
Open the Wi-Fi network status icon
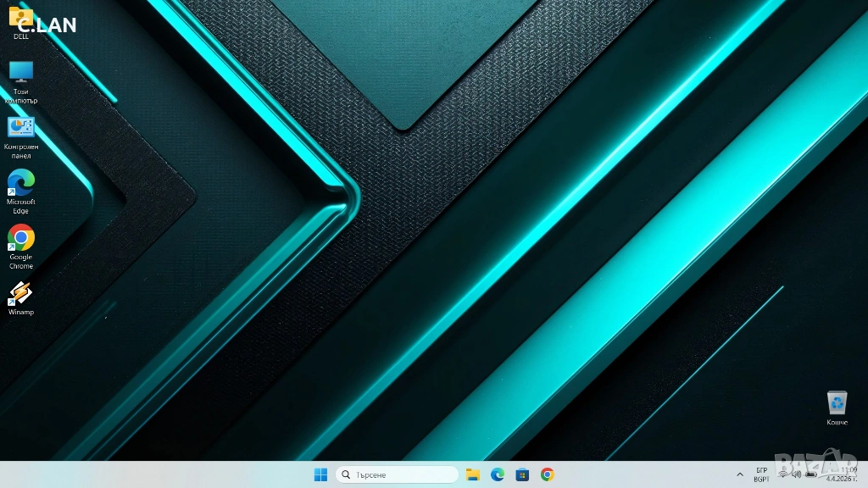pyautogui.click(x=782, y=474)
